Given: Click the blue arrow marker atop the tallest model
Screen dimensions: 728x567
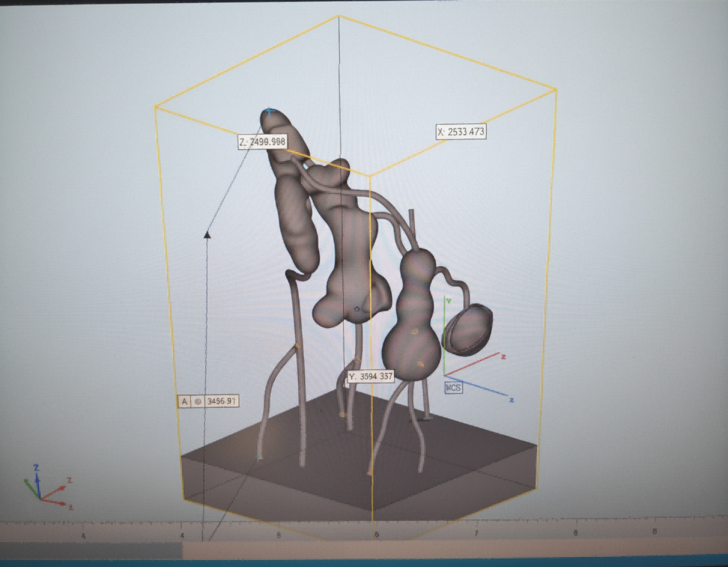Looking at the screenshot, I should point(269,112).
